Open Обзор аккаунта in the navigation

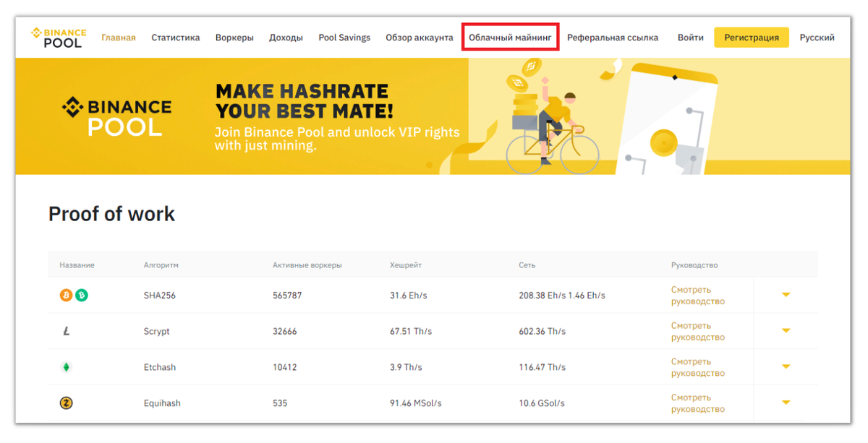click(420, 38)
